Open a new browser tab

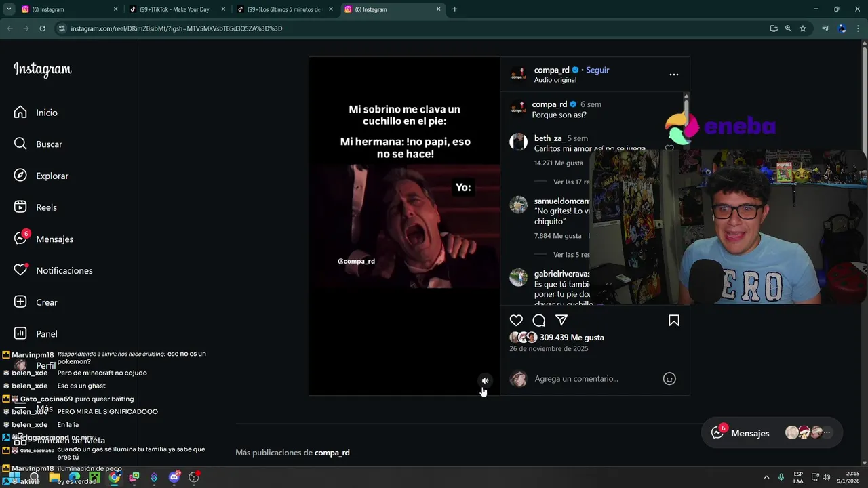(454, 9)
